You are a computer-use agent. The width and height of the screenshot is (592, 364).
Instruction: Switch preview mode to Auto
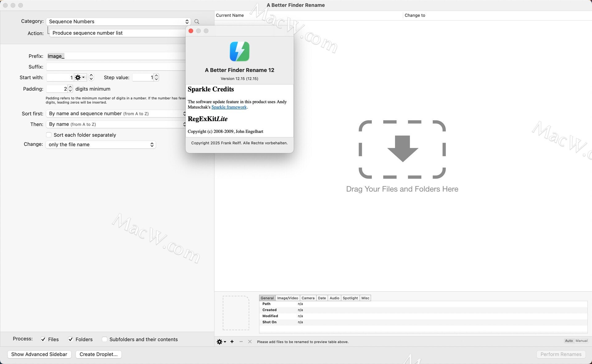(x=569, y=341)
